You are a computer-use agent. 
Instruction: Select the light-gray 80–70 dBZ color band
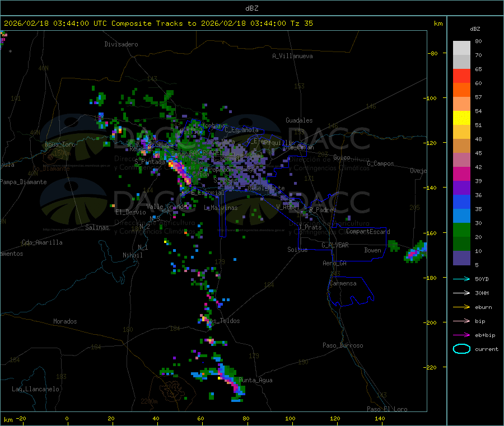tap(461, 48)
